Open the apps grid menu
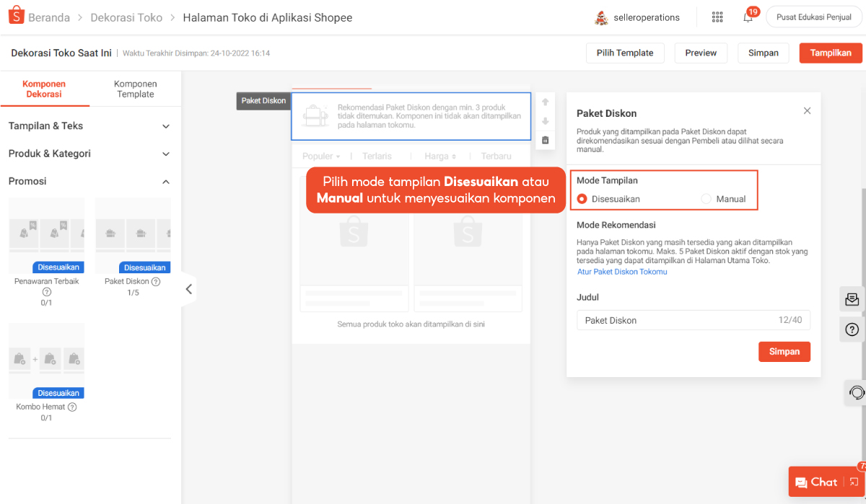 (x=717, y=17)
